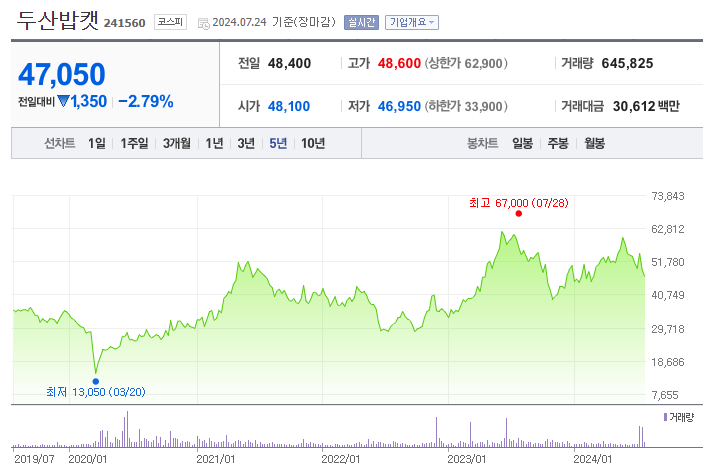Click the 전일 value 48,400

click(x=289, y=63)
